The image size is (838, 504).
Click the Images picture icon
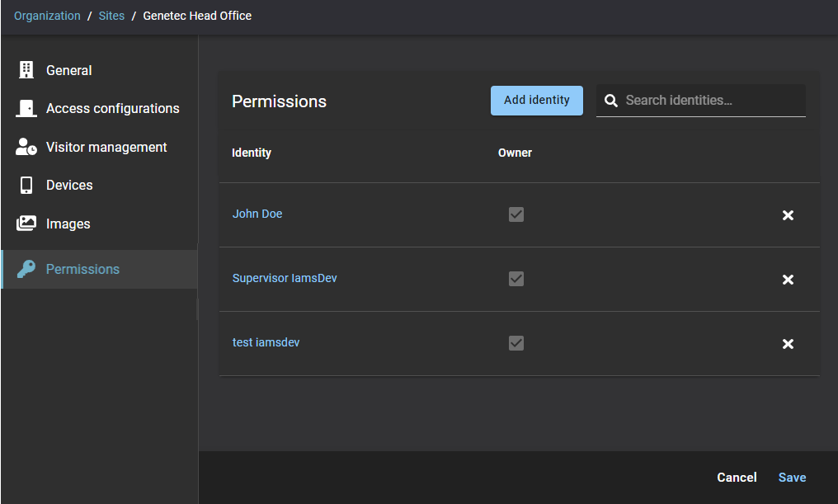pos(26,224)
